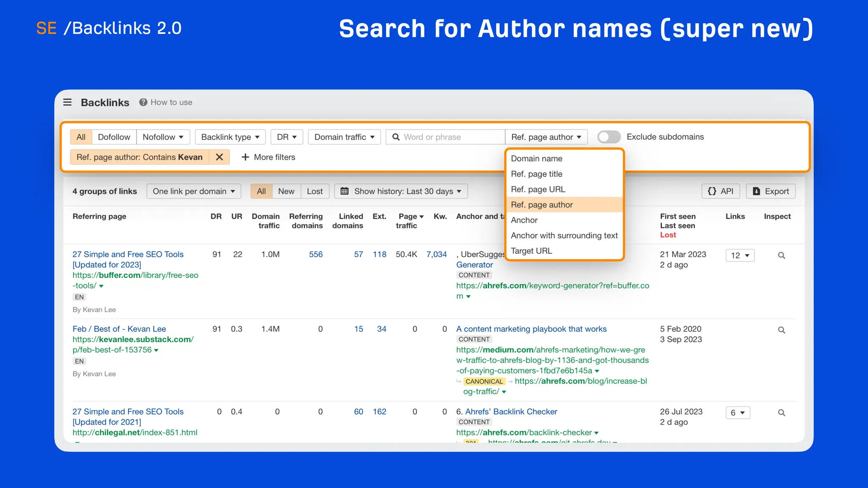Screen dimensions: 868x488
Task: Click the search magnifier in Word or phrase
Action: point(396,137)
